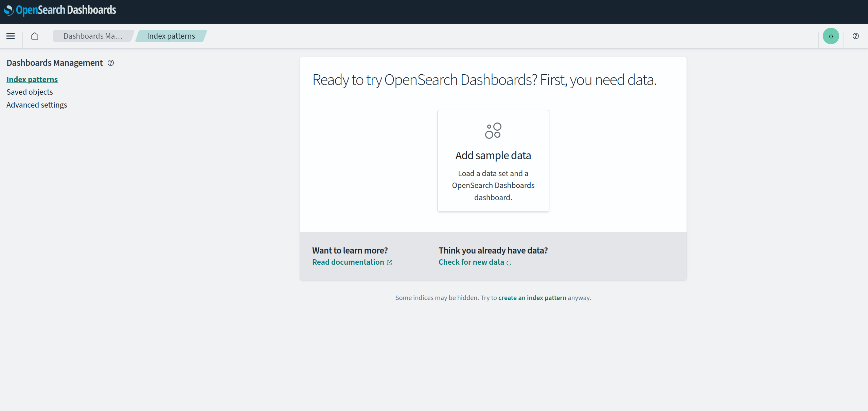Click the external link icon on Read documentation
The width and height of the screenshot is (868, 411).
click(x=389, y=262)
